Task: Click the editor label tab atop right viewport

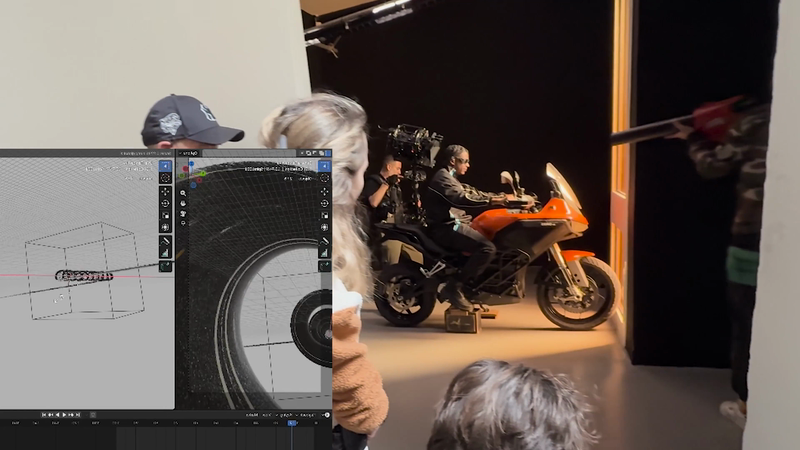Action: click(190, 154)
